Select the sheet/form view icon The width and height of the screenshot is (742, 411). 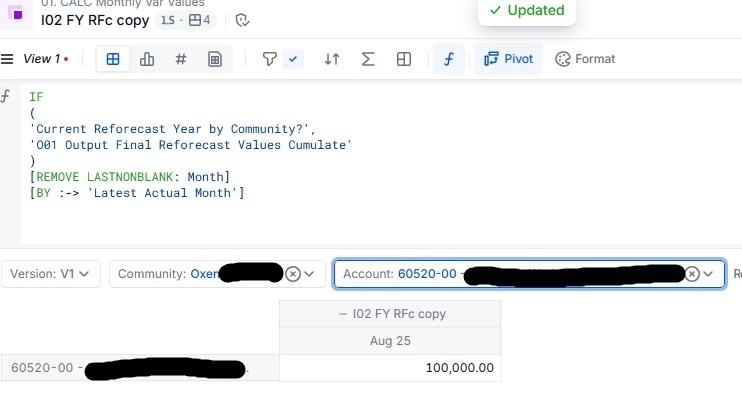pyautogui.click(x=214, y=59)
